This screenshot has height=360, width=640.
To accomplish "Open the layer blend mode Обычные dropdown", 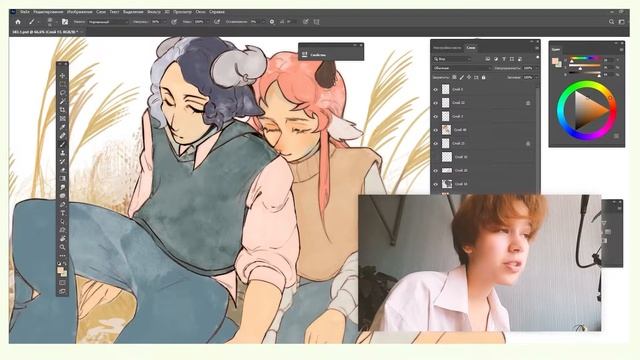I will pos(462,68).
